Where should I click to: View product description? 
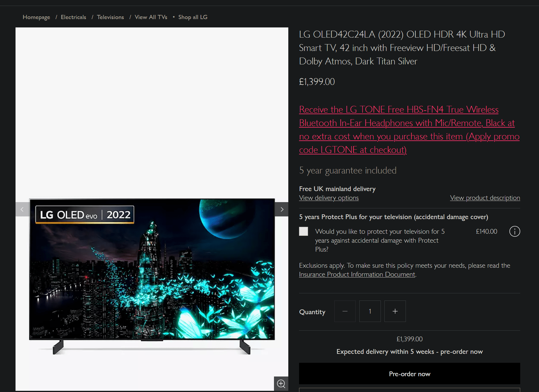pos(485,198)
